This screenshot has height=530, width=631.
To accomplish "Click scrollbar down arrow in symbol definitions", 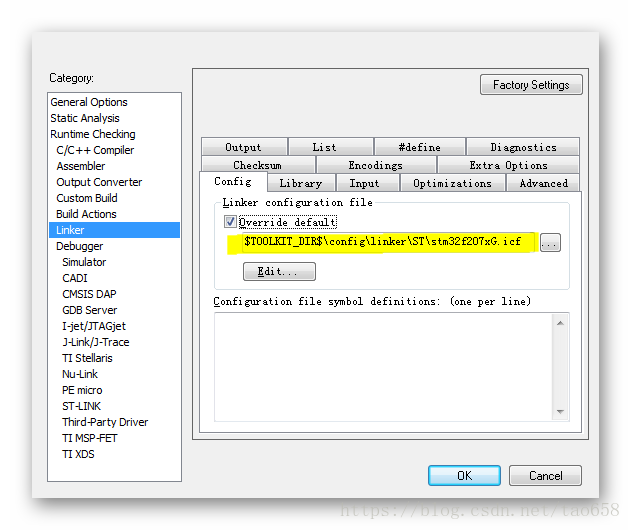I will click(560, 411).
